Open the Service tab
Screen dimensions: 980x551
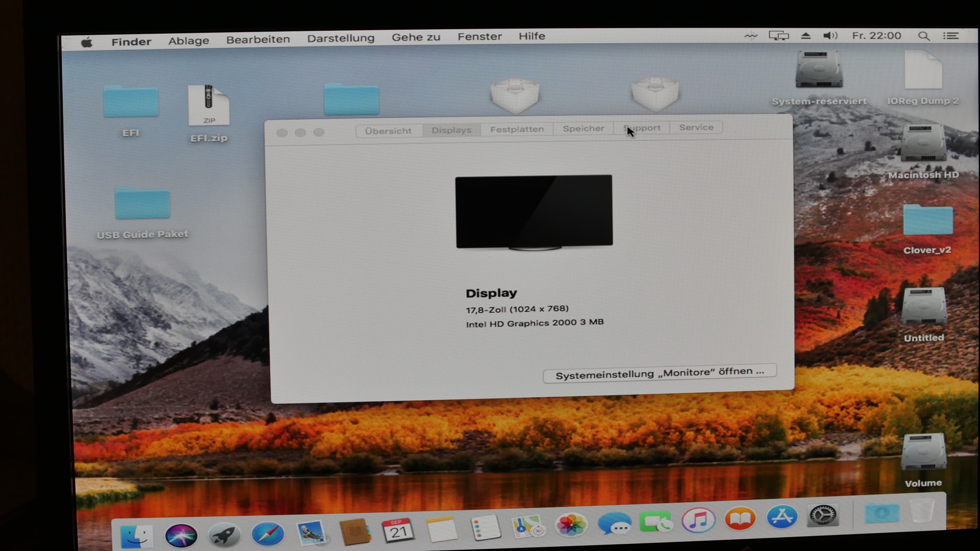696,128
